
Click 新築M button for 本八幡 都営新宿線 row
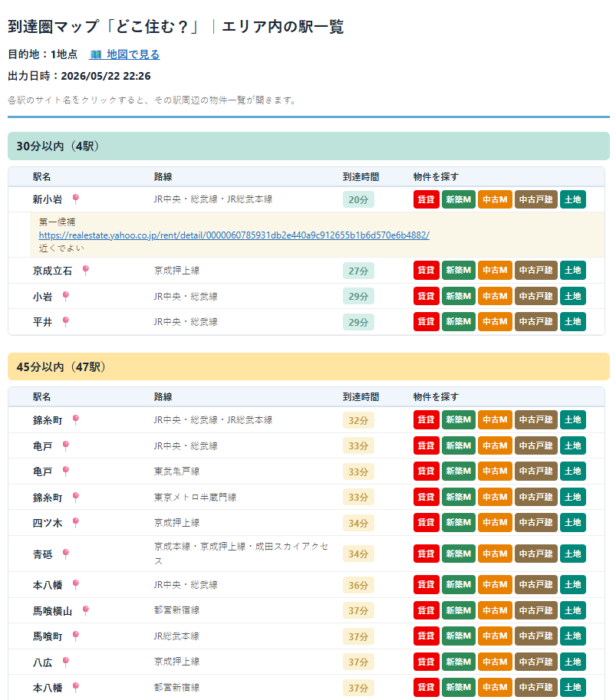[x=458, y=687]
